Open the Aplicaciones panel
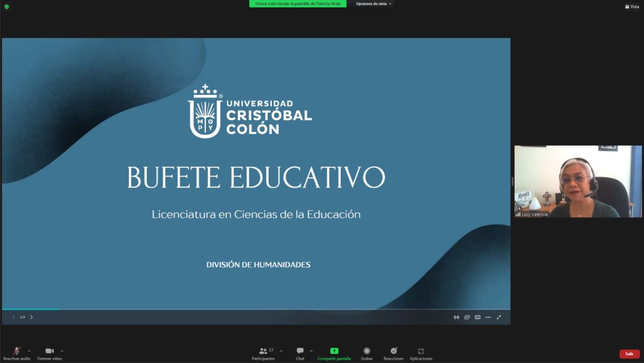Image resolution: width=644 pixels, height=363 pixels. (421, 353)
